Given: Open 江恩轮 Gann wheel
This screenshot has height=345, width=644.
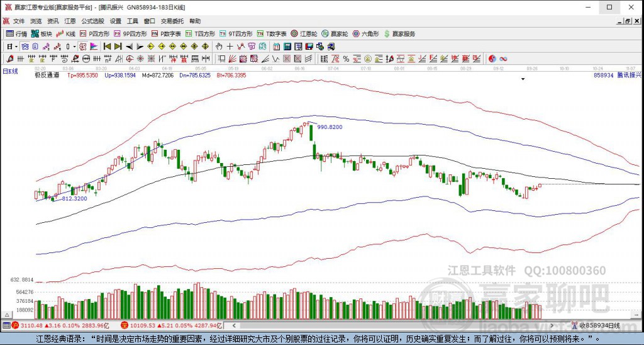Looking at the screenshot, I should point(304,34).
